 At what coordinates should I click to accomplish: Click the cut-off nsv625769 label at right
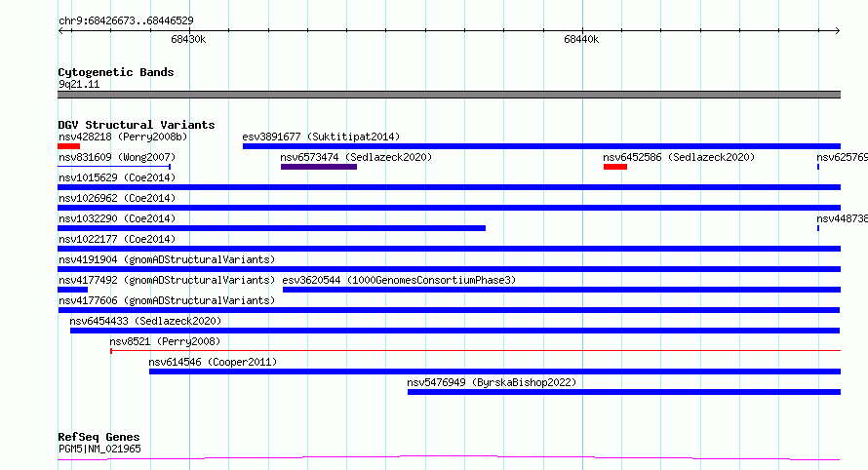click(842, 157)
